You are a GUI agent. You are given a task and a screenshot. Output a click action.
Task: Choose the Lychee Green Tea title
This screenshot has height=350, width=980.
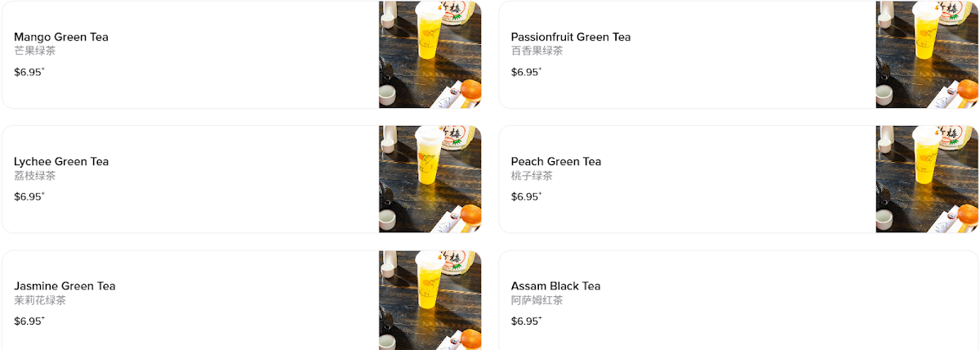click(x=61, y=161)
